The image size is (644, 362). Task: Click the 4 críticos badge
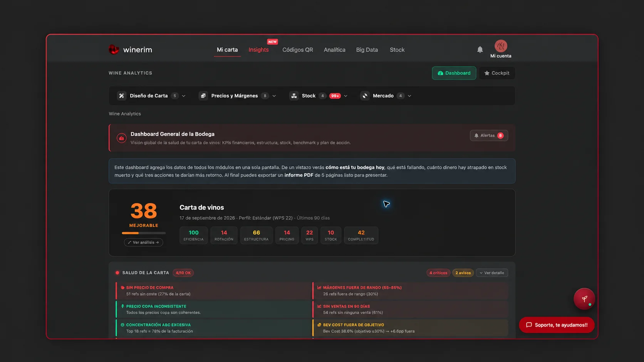(438, 273)
